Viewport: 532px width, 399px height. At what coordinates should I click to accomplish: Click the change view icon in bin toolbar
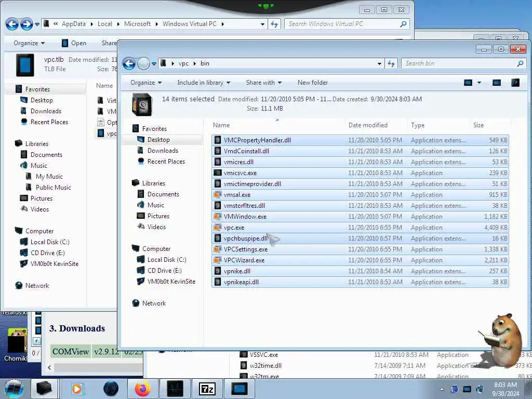point(468,83)
